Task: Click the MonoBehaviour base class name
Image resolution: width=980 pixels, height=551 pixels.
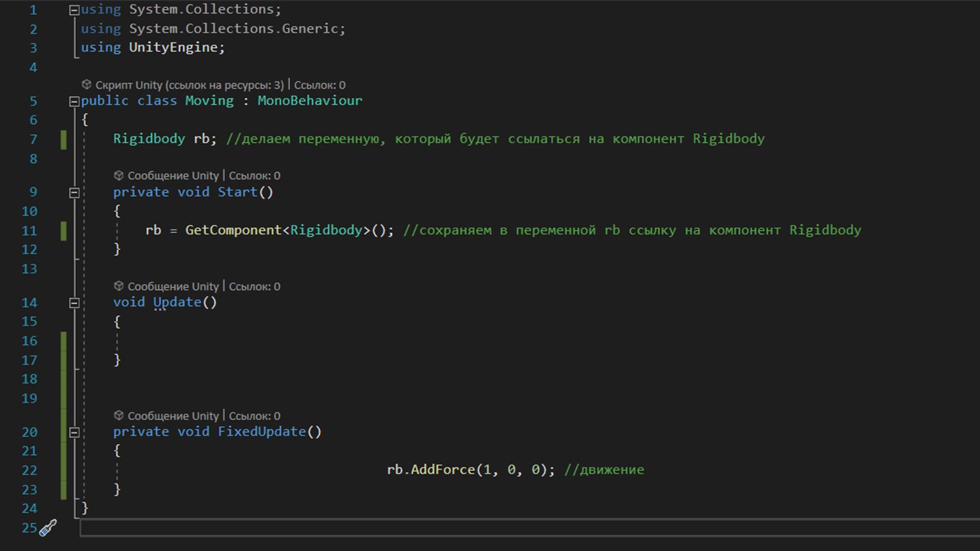Action: point(310,101)
